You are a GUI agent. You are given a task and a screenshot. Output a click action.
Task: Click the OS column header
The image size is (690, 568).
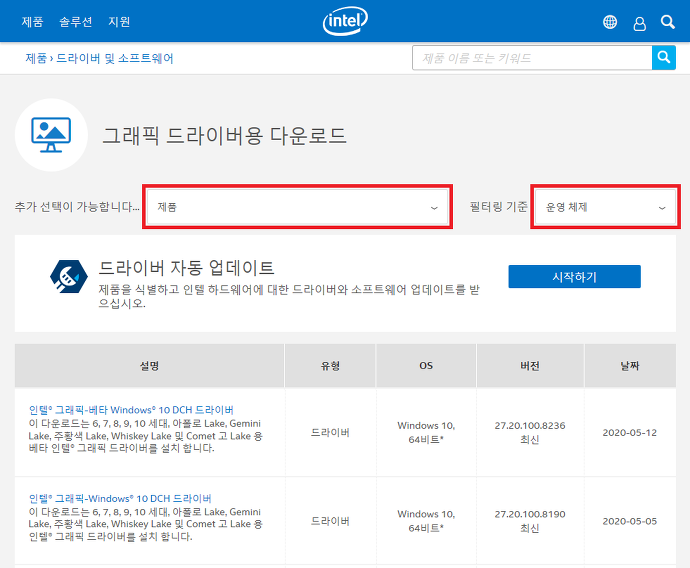point(426,366)
